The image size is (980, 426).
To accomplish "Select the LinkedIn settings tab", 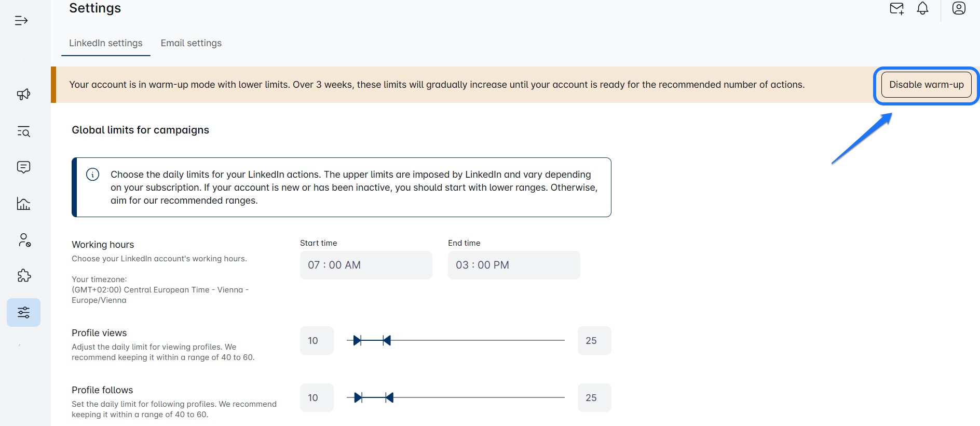I will point(106,43).
